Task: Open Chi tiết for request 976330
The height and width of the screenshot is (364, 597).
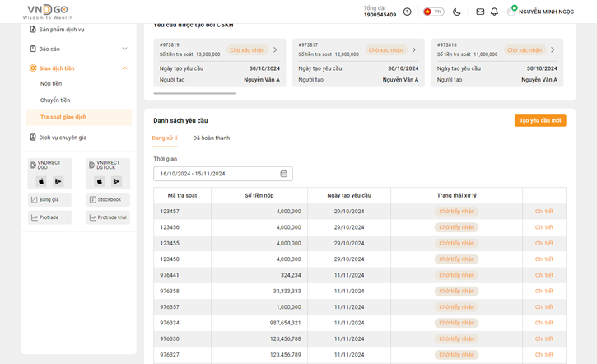Action: tap(544, 338)
